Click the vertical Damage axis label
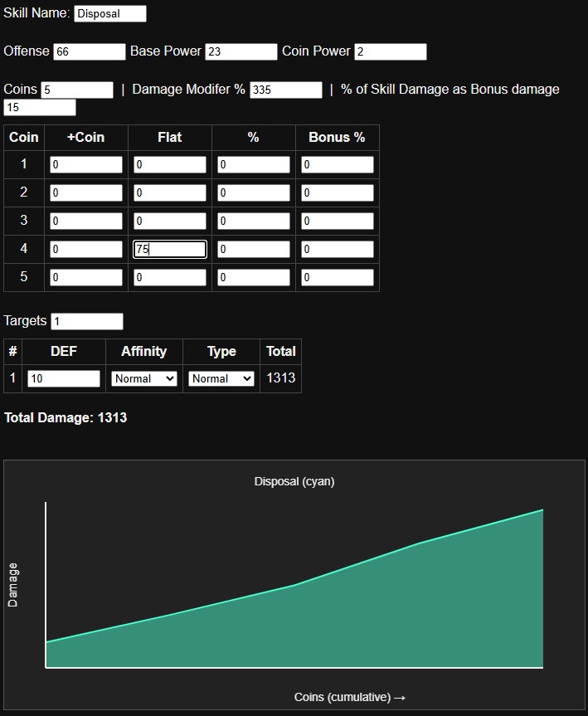Viewport: 588px width, 716px height. [12, 585]
